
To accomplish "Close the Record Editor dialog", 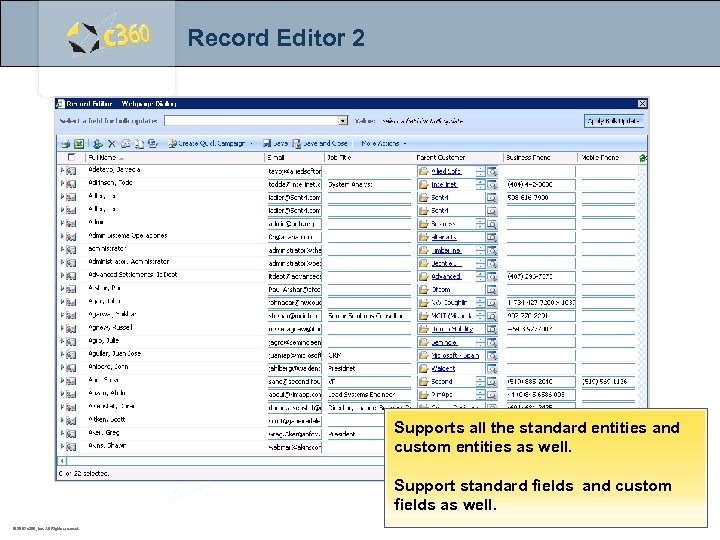I will pyautogui.click(x=642, y=104).
